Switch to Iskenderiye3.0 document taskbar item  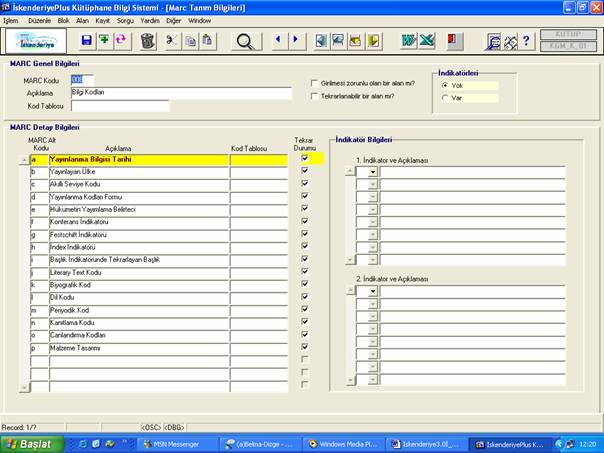point(426,444)
